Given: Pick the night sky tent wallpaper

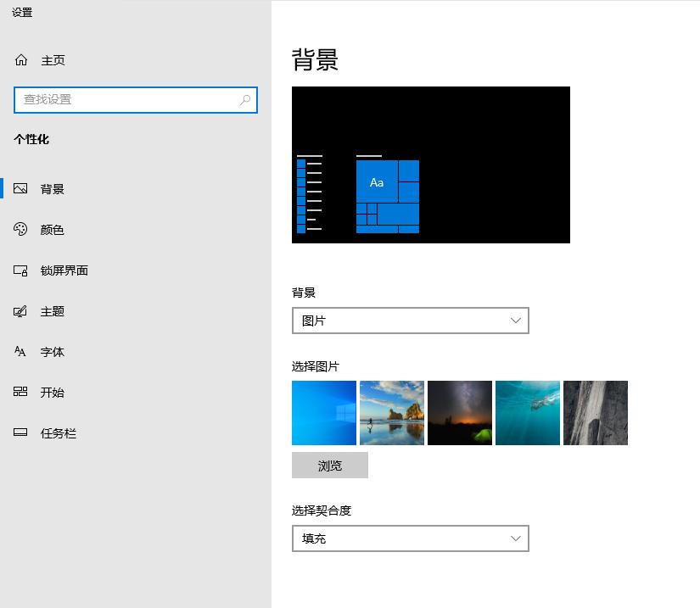Looking at the screenshot, I should [460, 413].
